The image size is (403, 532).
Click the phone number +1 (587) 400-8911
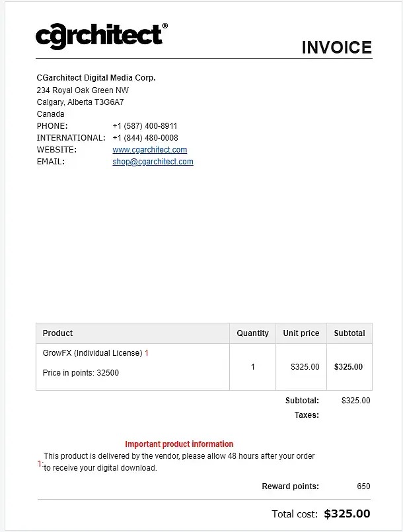(145, 126)
